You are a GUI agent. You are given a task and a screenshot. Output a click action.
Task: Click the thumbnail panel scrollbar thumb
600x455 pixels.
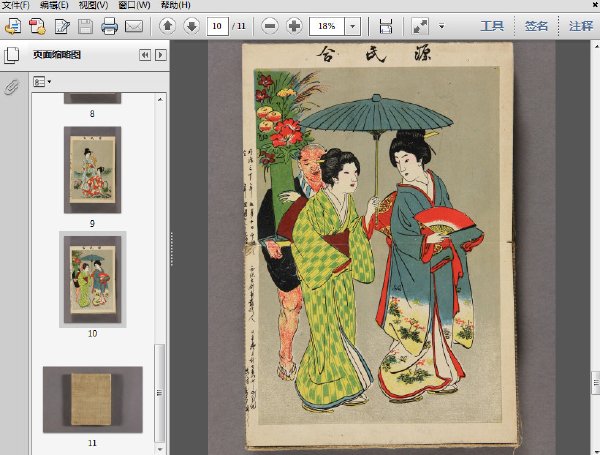click(160, 393)
